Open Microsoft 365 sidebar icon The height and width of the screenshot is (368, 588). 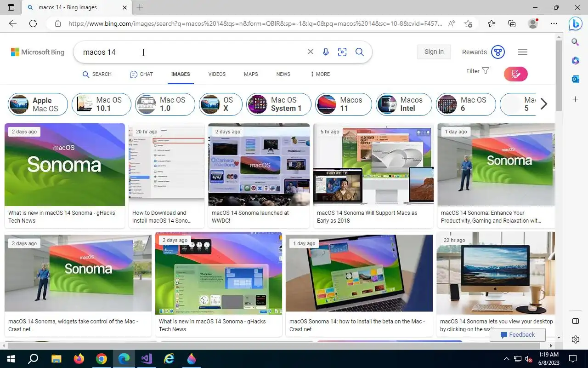tap(575, 61)
